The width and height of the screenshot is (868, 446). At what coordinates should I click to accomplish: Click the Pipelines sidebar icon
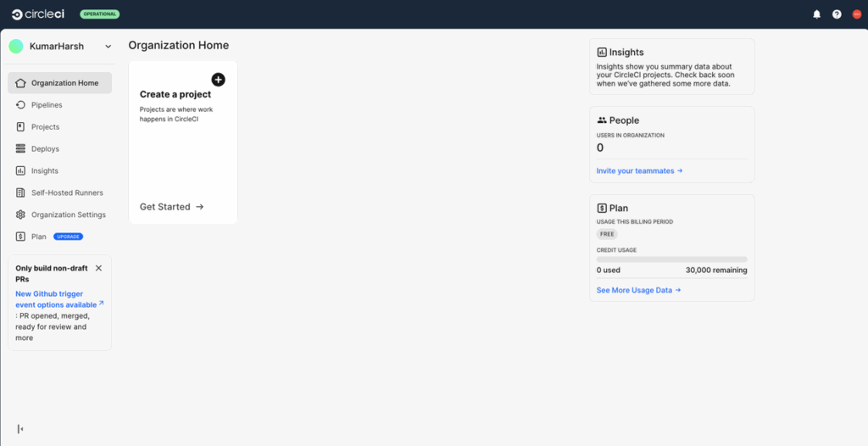pos(20,104)
